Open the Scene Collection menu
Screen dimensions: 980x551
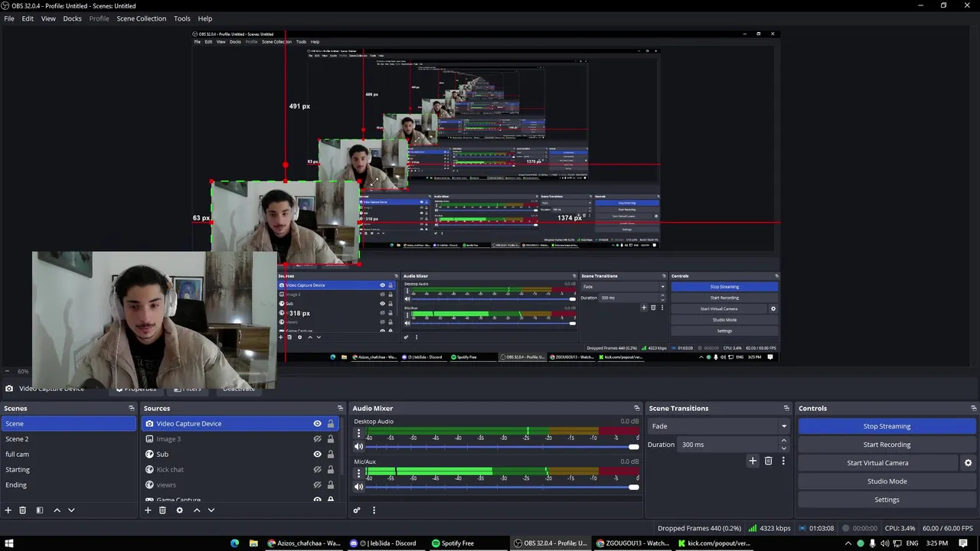(141, 18)
